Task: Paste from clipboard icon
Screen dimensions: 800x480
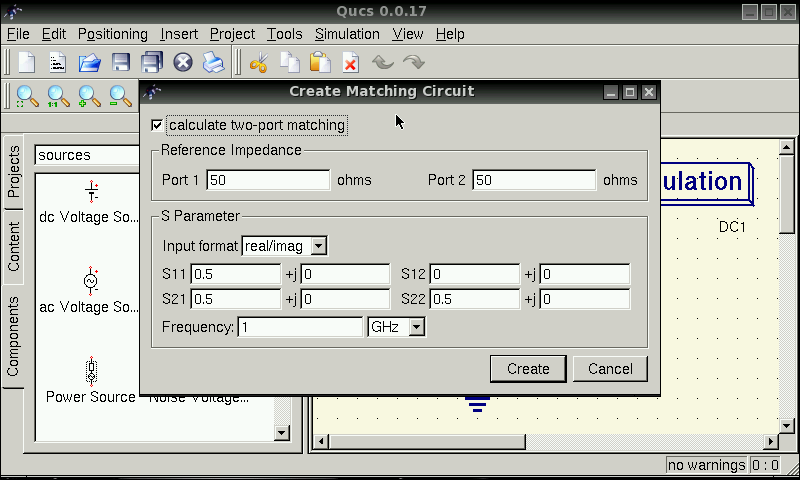Action: [x=320, y=62]
